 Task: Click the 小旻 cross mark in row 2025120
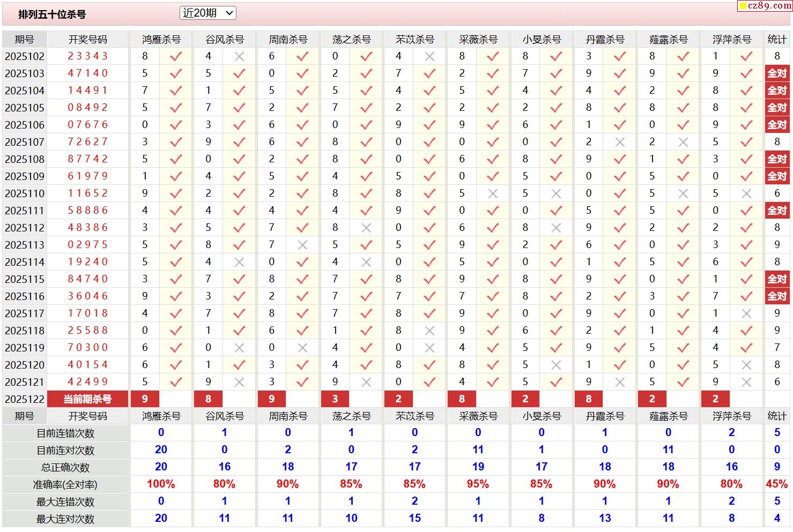pyautogui.click(x=556, y=365)
